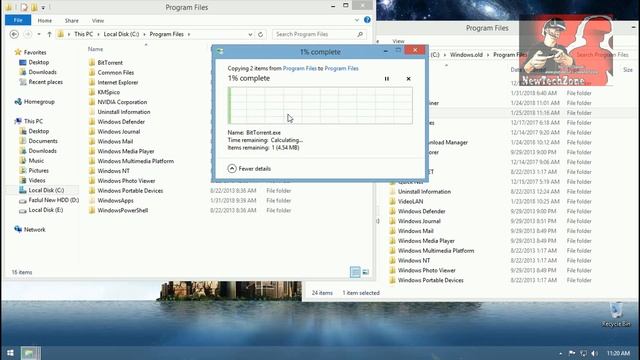Select Windows NT folder in Windows.old window

point(414,260)
